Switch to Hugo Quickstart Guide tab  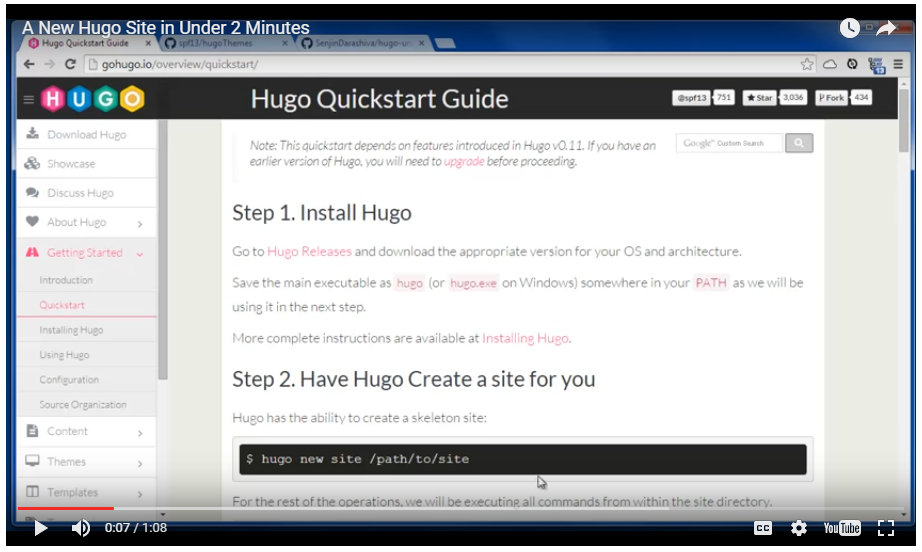tap(85, 44)
